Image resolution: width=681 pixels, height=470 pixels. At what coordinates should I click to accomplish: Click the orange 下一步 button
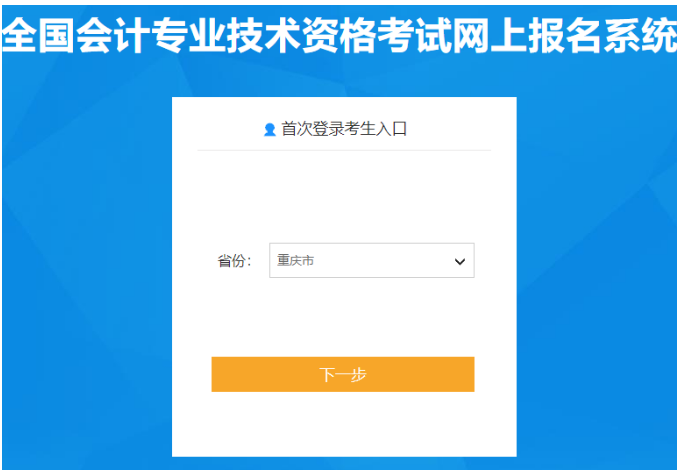(x=343, y=374)
